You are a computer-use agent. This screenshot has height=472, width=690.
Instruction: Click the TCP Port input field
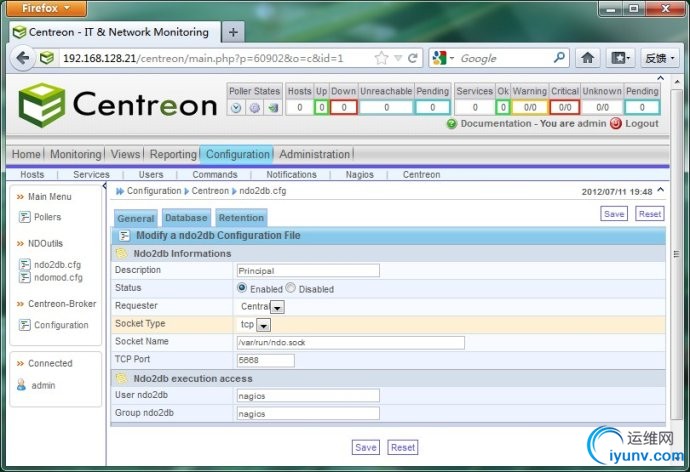[x=265, y=360]
